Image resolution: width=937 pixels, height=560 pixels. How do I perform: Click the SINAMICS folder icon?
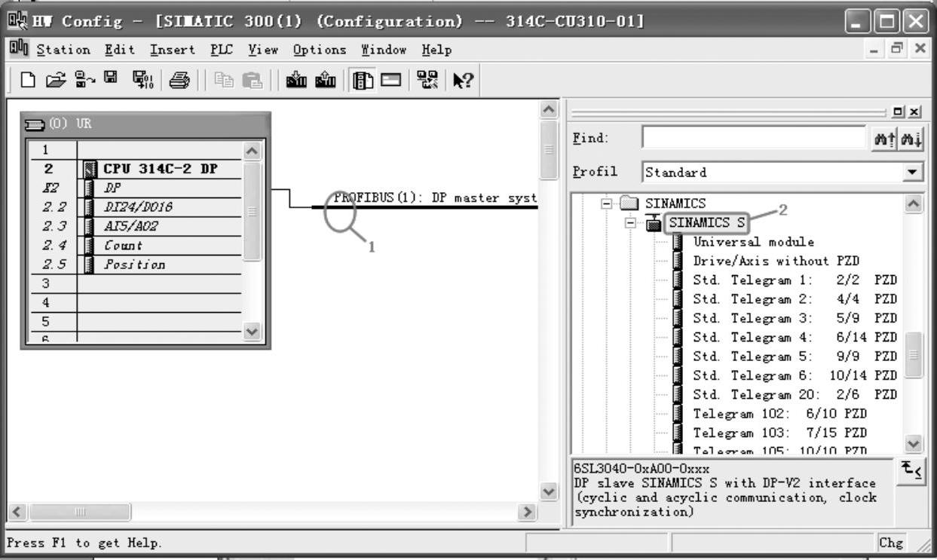pos(629,203)
